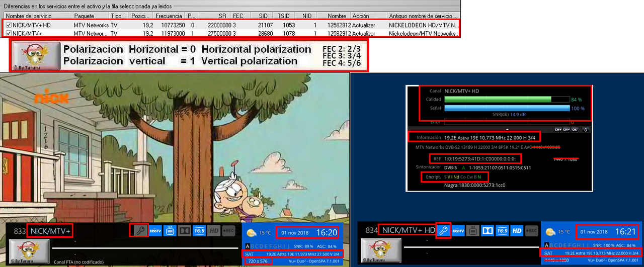Viewport: 644px width, 267px height.
Task: Click the lit HD icon in channel 834 infobar
Action: (x=516, y=231)
